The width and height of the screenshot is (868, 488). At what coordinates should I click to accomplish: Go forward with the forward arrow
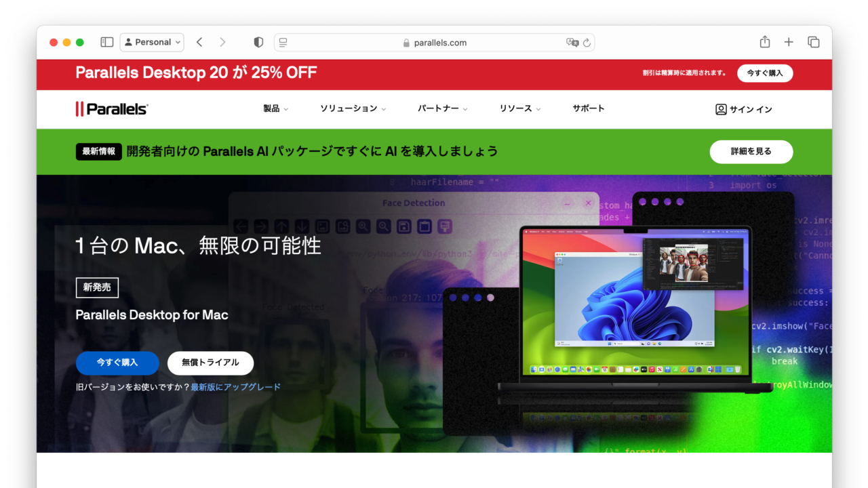[x=222, y=42]
